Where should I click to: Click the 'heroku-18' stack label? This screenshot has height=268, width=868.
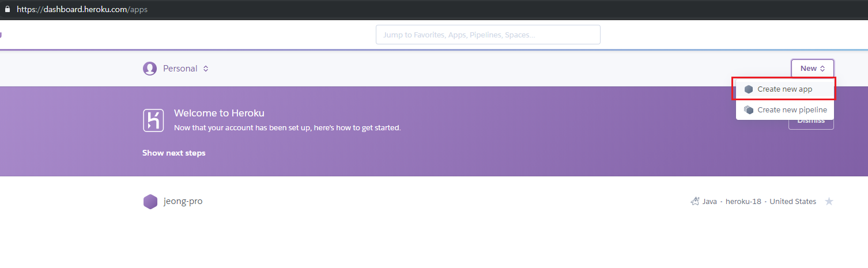(744, 202)
